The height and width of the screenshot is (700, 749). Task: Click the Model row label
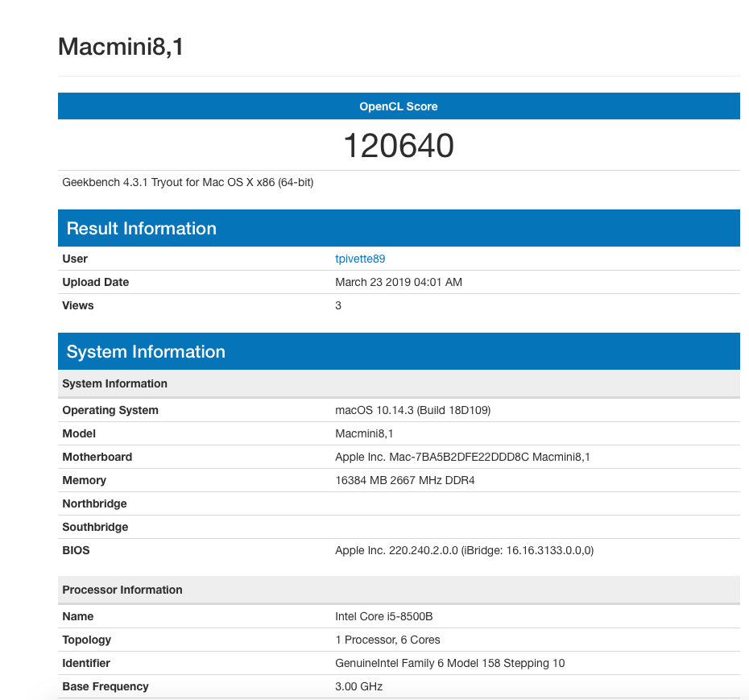79,433
